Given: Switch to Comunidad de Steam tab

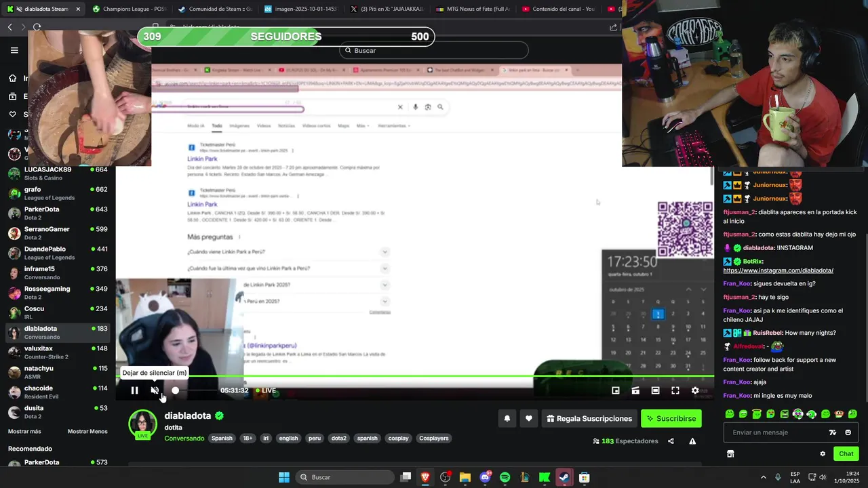Looking at the screenshot, I should click(215, 9).
